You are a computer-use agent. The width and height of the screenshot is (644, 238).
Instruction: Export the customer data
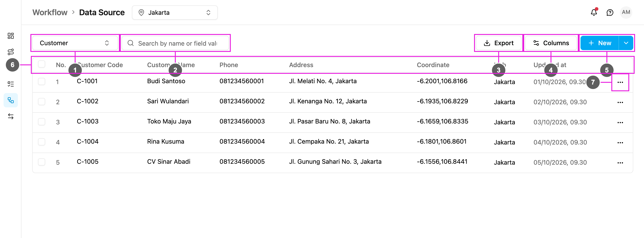pyautogui.click(x=498, y=43)
